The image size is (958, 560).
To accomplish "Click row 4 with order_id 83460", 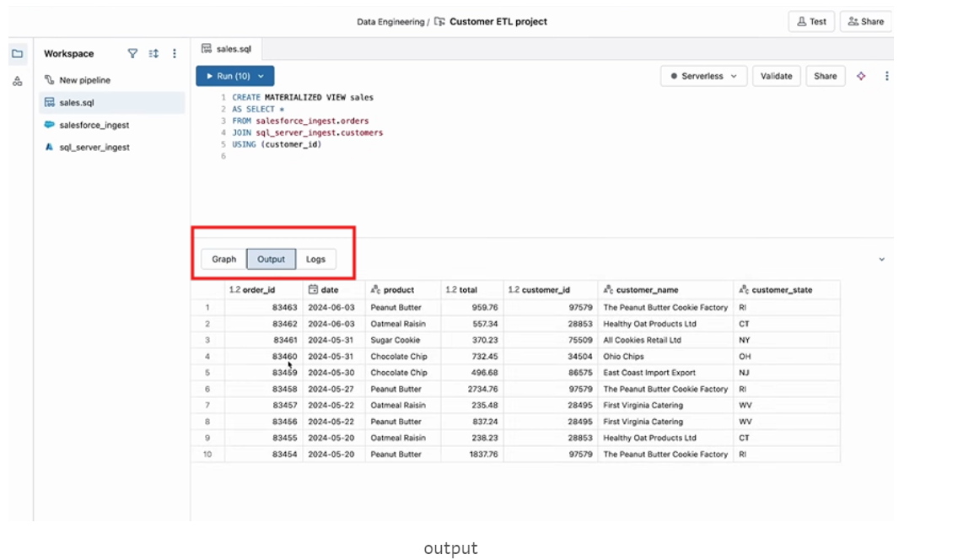I will 422,356.
